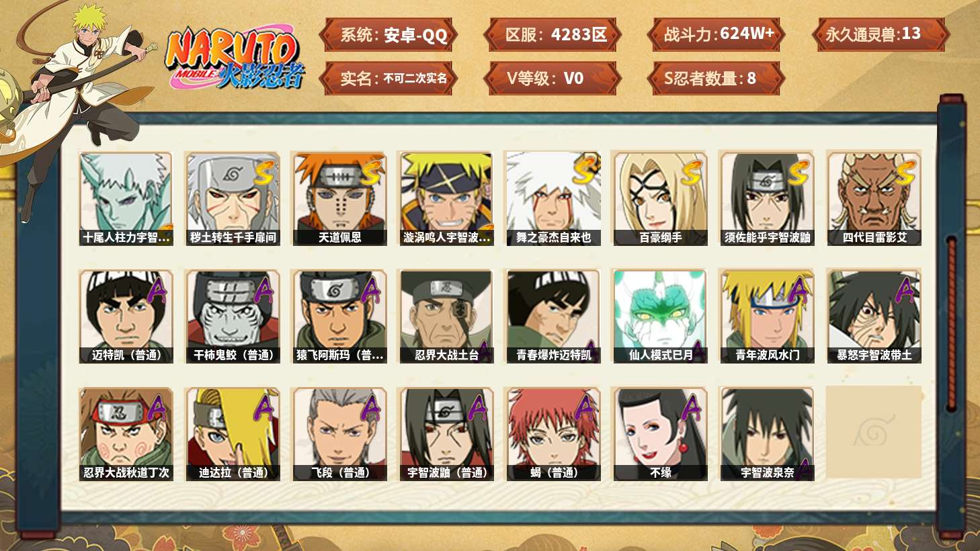Select the 蝎（普通） ninja portrait
The height and width of the screenshot is (551, 980).
(x=553, y=434)
